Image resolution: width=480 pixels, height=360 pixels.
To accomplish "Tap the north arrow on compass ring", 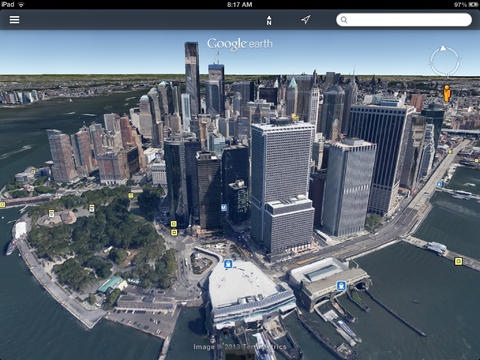I will 443,48.
